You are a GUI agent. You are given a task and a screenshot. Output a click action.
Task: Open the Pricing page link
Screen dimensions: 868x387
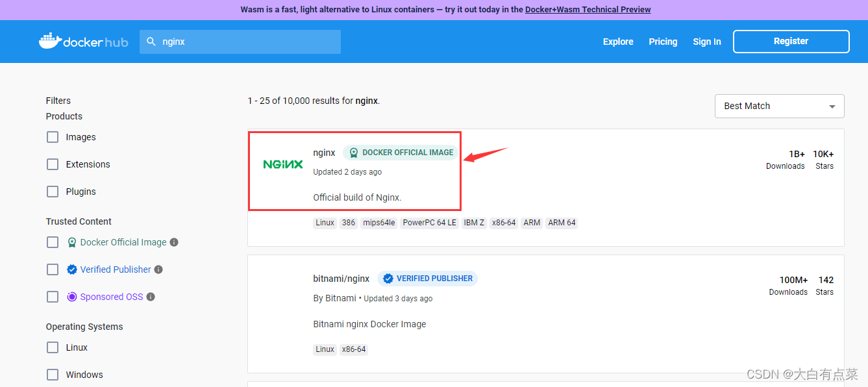[x=663, y=42]
